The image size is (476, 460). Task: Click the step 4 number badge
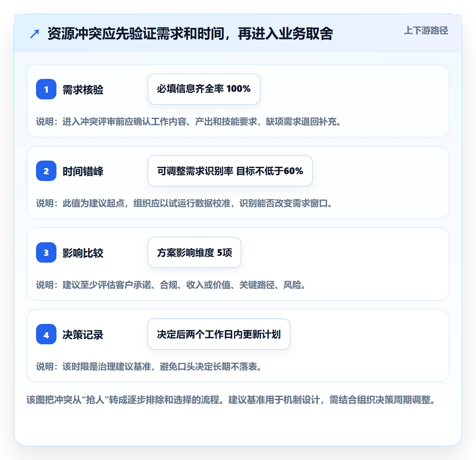(46, 334)
